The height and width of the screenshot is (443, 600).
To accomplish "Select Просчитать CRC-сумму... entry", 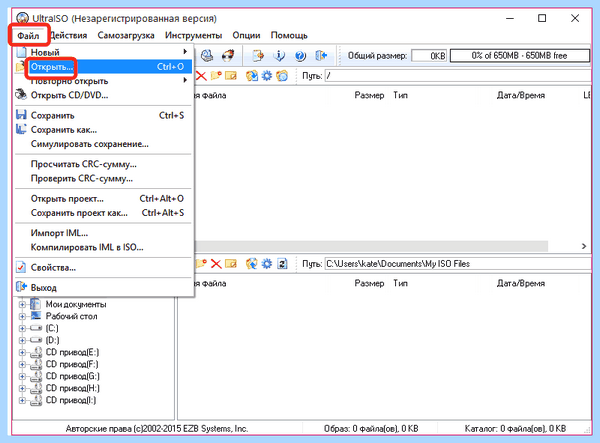I will point(103,164).
